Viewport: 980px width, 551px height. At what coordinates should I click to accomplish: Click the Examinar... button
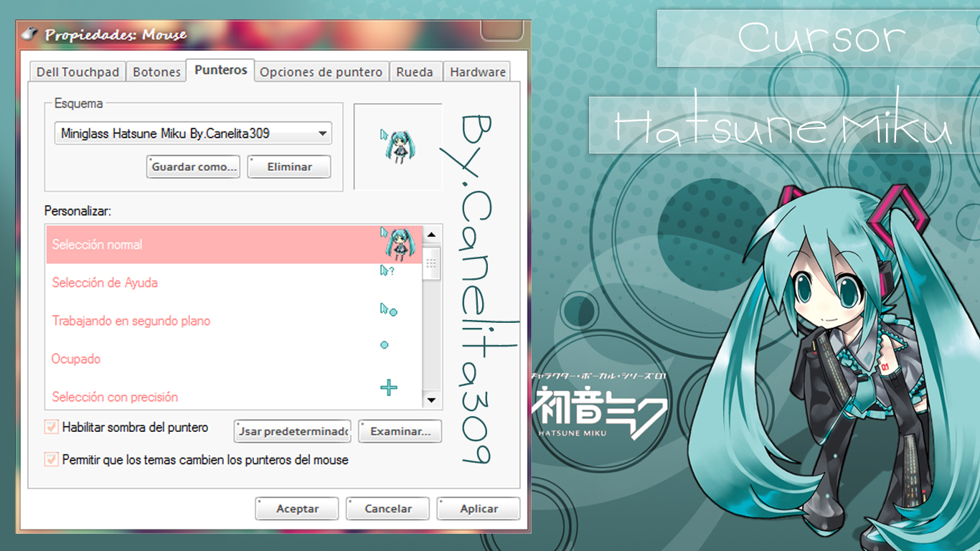click(x=400, y=431)
